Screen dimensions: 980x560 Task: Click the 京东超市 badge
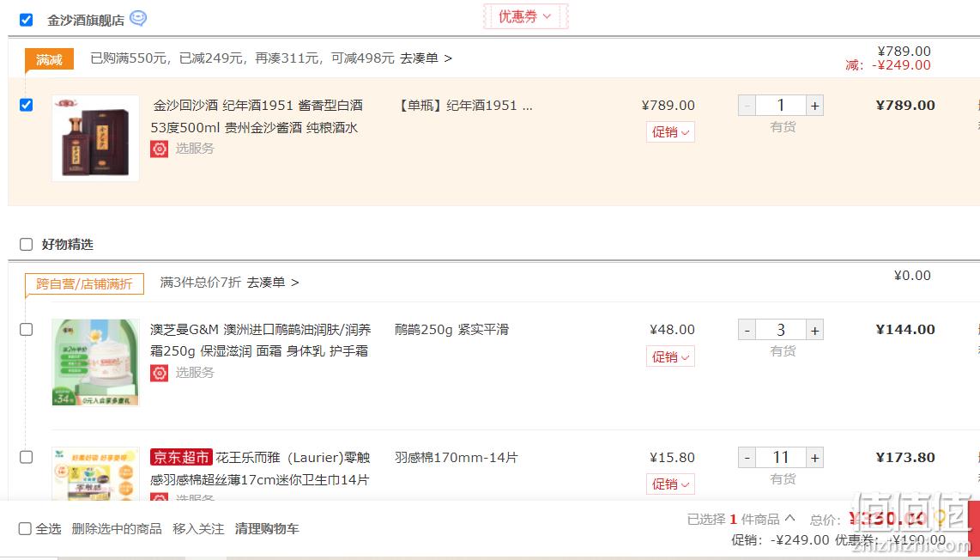point(181,458)
